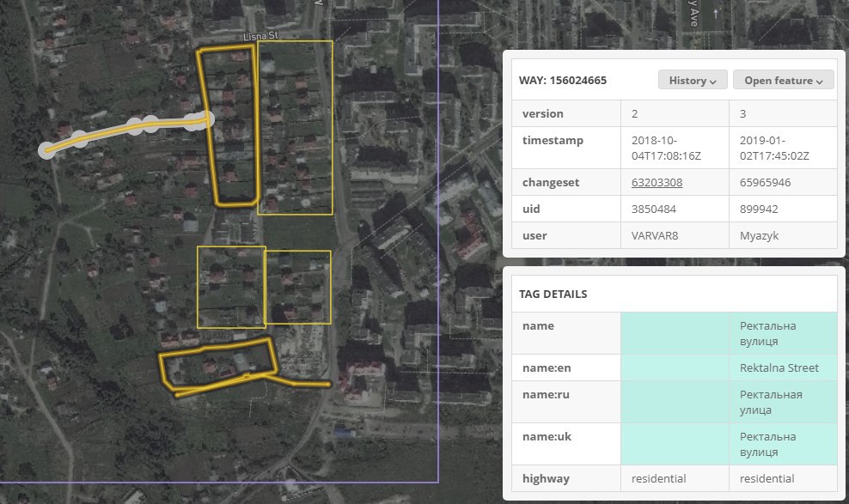
Task: Select version 2 cell
Action: [675, 113]
